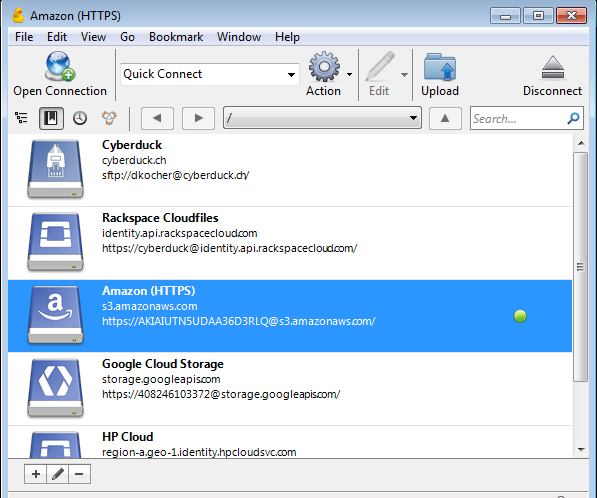
Task: Click the Google storage https URL text
Action: (x=221, y=394)
